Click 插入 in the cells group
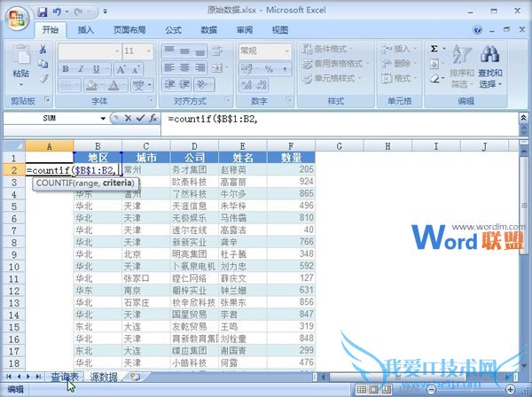532x397 pixels. [x=398, y=49]
